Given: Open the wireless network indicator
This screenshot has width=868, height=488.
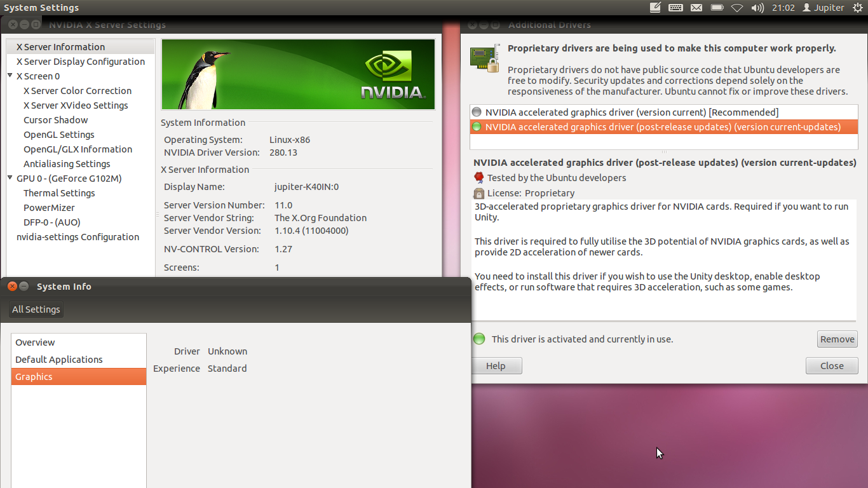Looking at the screenshot, I should click(737, 8).
